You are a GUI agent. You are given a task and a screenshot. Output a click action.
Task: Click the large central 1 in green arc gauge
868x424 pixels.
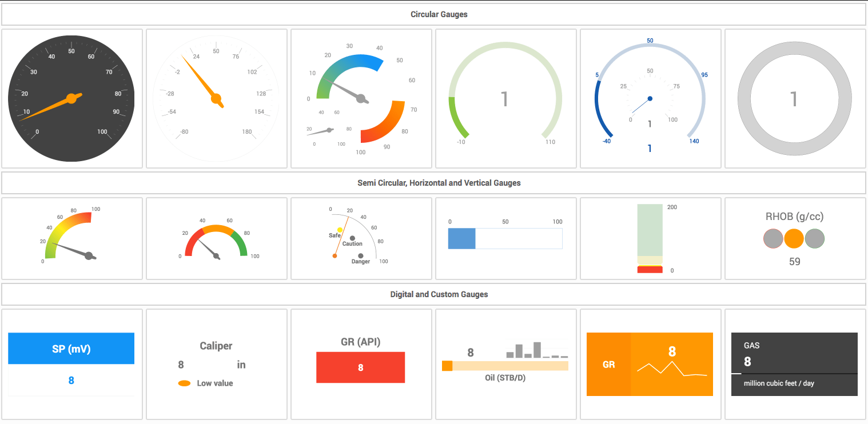pos(504,99)
